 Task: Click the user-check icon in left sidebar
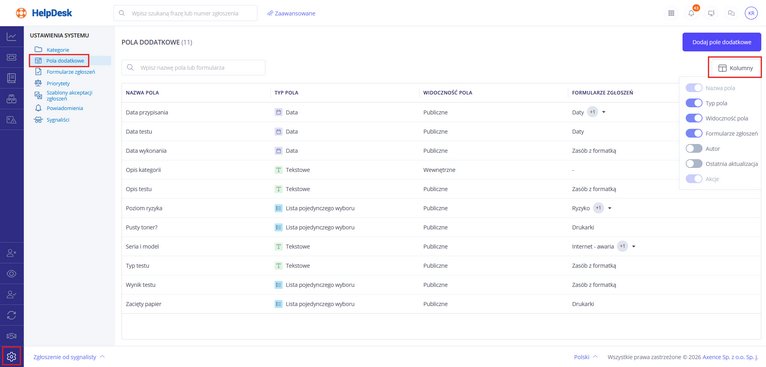pyautogui.click(x=12, y=294)
